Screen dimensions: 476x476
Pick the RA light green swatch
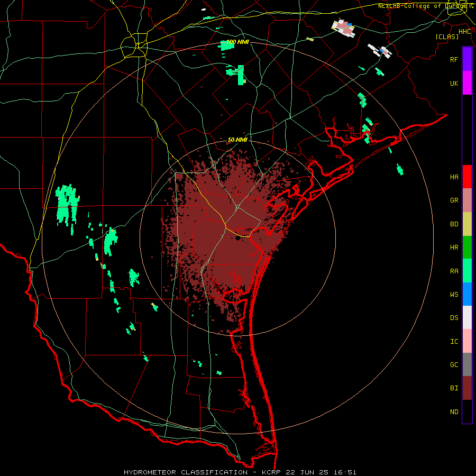467,271
